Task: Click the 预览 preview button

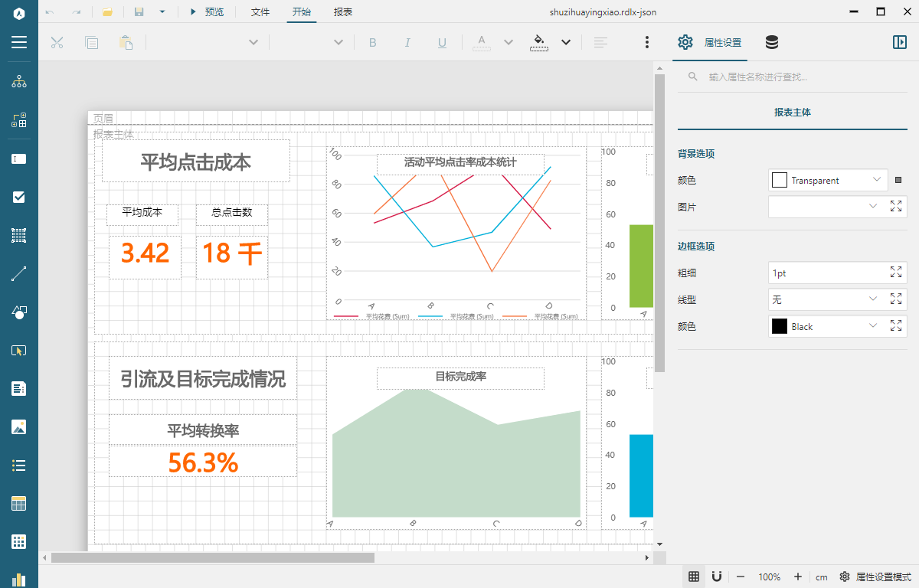Action: (x=207, y=12)
